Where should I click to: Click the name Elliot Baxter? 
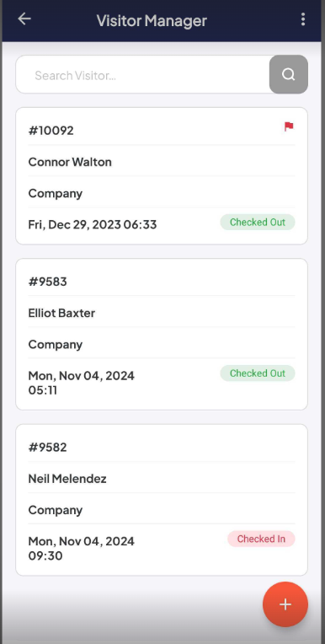coord(61,313)
